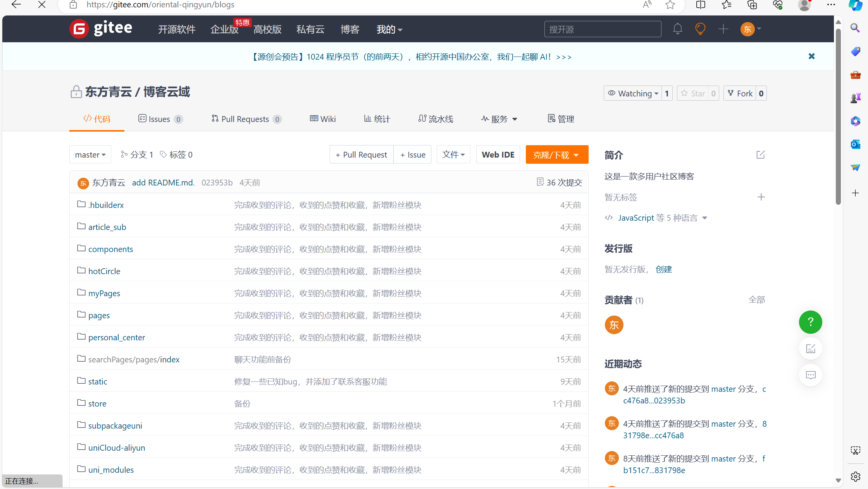Open the 文件 dropdown
The image size is (868, 489).
453,154
